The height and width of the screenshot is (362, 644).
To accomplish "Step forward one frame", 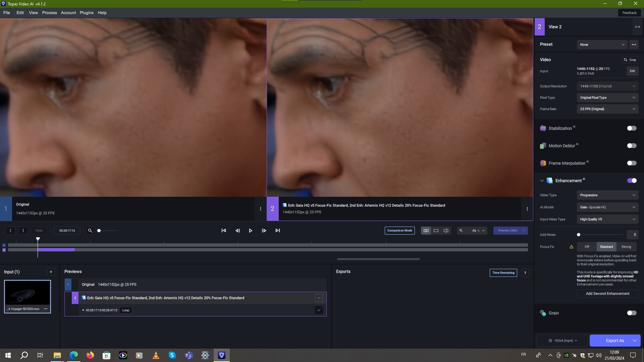I will (x=264, y=231).
